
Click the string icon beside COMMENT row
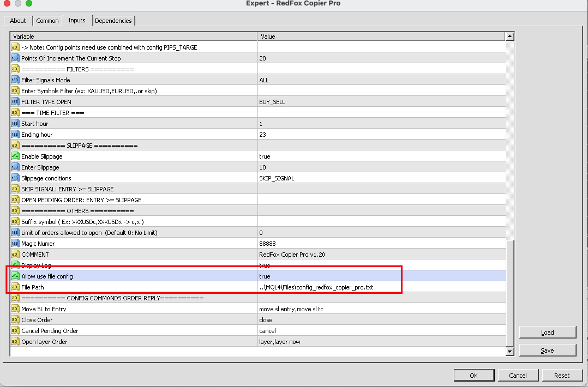[x=15, y=255]
